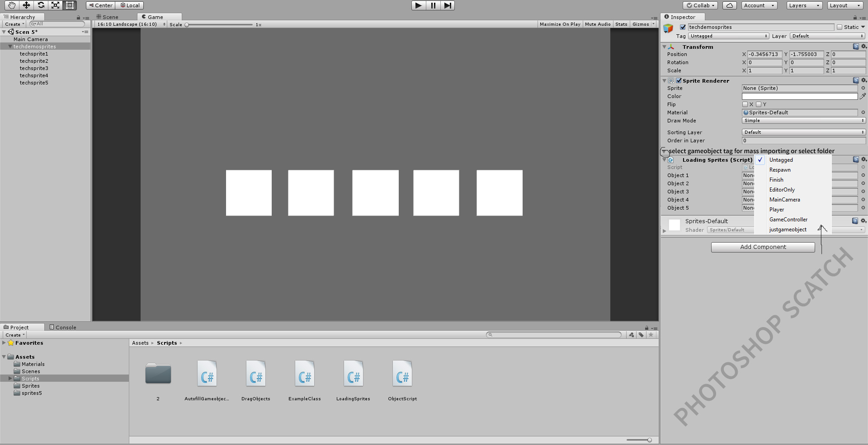
Task: Open the Collab menu button
Action: [x=700, y=5]
